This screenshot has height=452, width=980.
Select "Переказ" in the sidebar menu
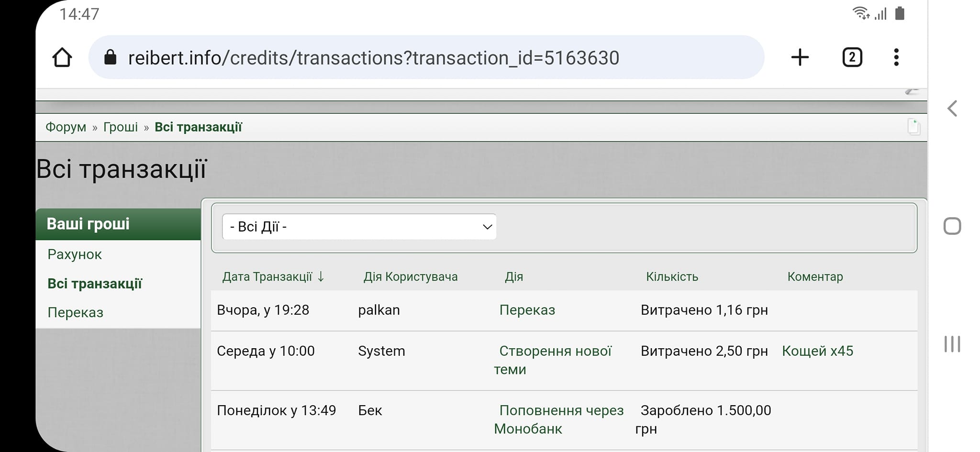[x=76, y=312]
